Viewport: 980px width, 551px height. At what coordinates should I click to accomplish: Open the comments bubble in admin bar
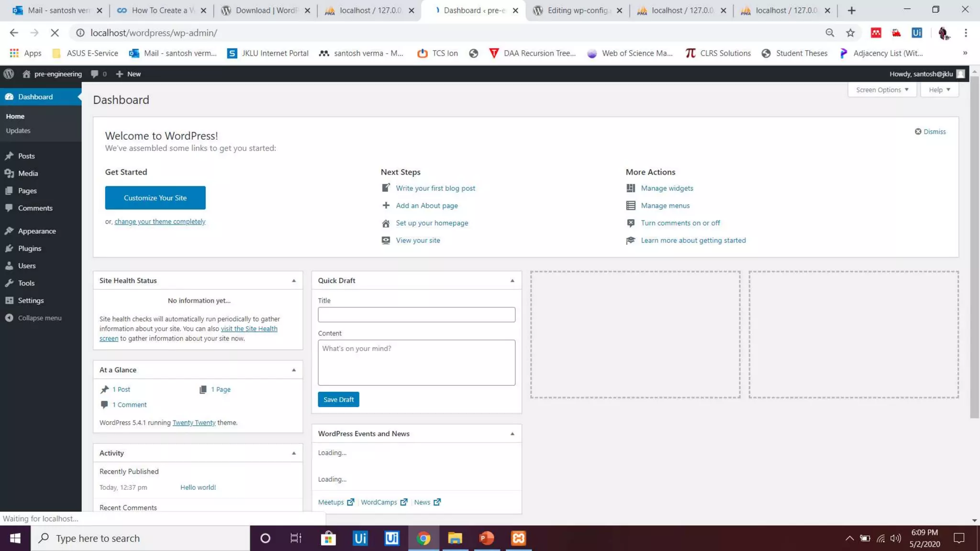tap(95, 74)
